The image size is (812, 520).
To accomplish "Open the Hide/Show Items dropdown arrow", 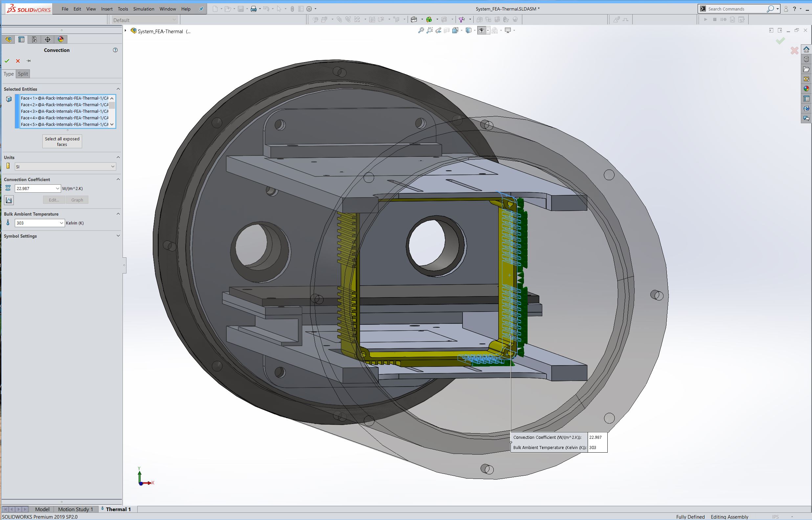I will (x=488, y=30).
